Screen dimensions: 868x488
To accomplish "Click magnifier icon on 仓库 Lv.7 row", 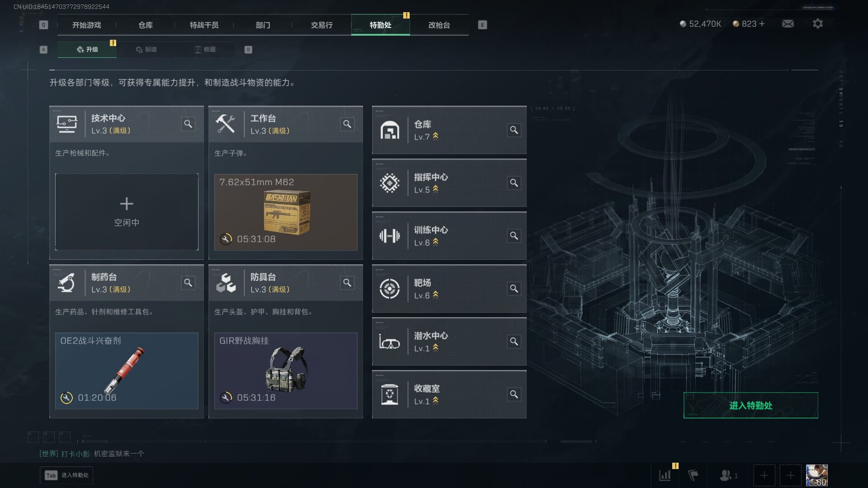I will 514,130.
